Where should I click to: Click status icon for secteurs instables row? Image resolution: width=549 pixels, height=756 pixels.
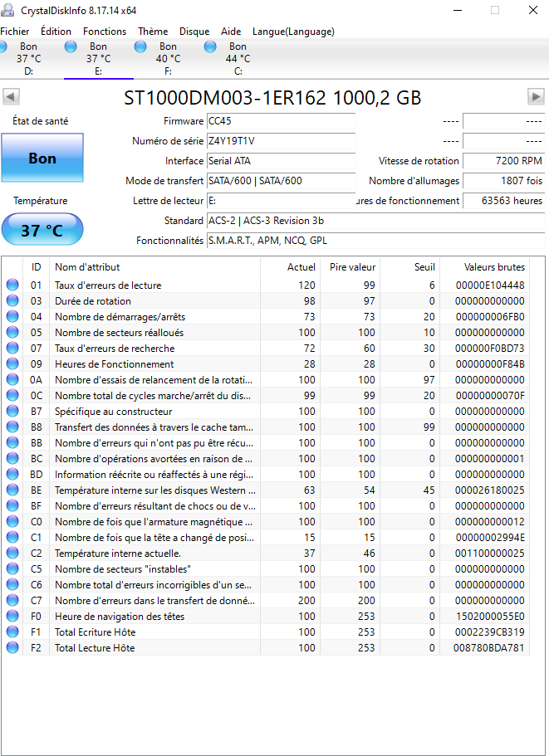tap(12, 569)
